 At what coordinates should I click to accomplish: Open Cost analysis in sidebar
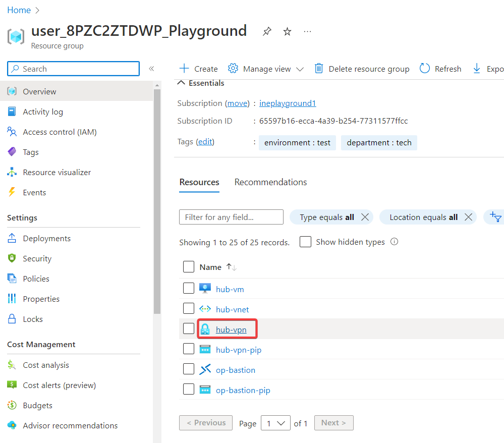pos(46,365)
